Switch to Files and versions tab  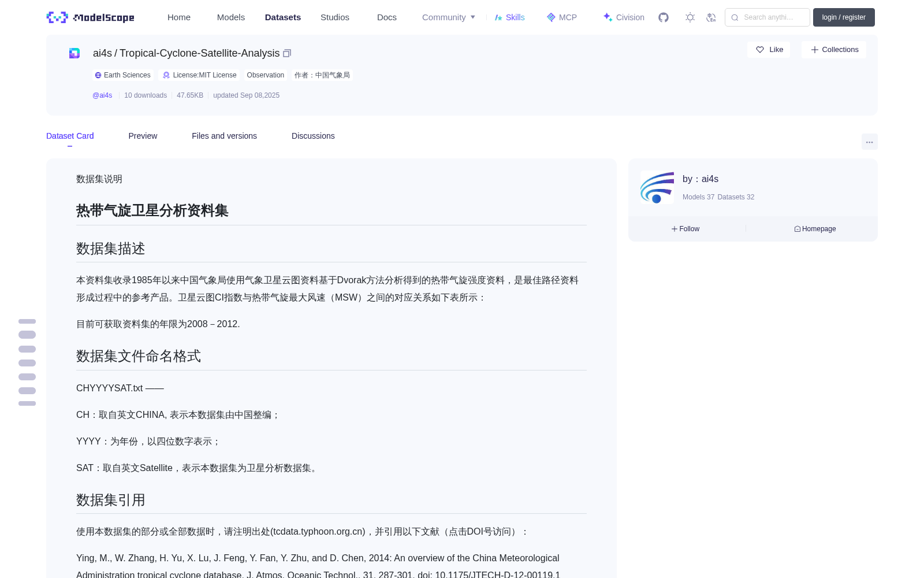coord(224,136)
